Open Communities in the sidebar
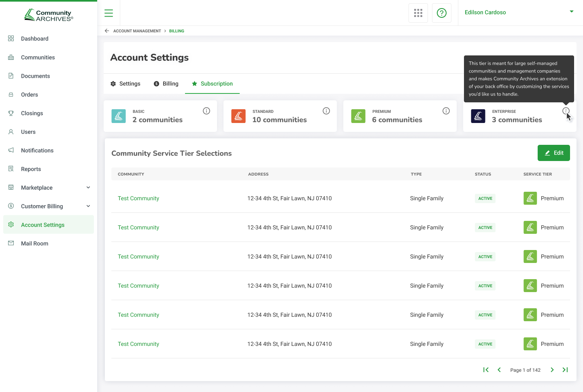 point(49,57)
